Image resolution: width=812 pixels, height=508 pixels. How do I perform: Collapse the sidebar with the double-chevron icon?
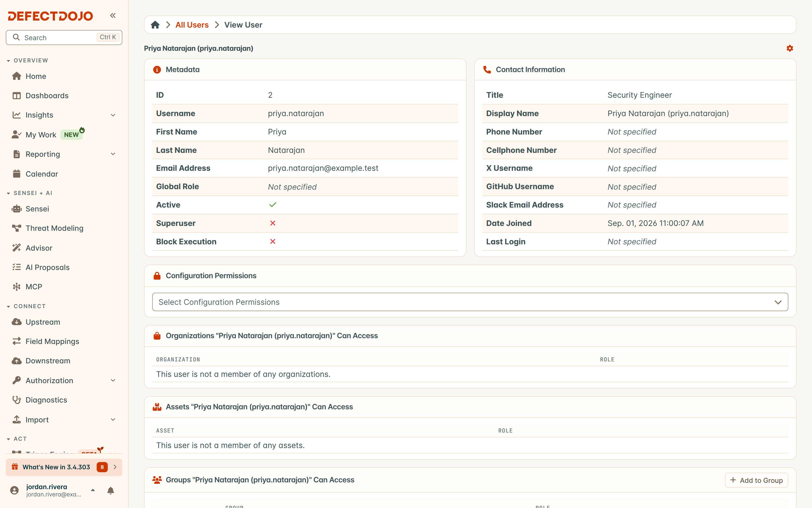pyautogui.click(x=113, y=15)
